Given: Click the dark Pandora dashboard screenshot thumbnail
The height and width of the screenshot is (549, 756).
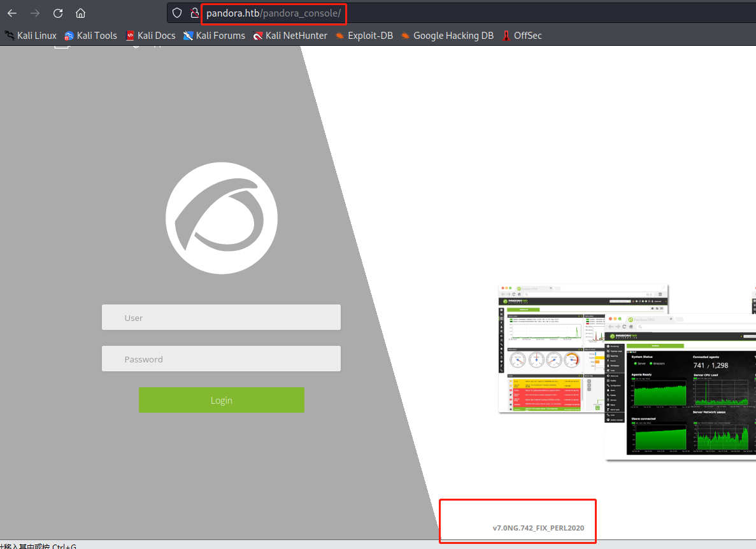Looking at the screenshot, I should [680, 386].
